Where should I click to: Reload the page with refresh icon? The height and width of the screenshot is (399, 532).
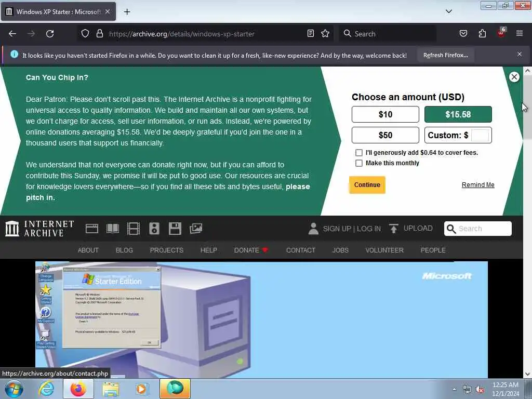point(50,34)
